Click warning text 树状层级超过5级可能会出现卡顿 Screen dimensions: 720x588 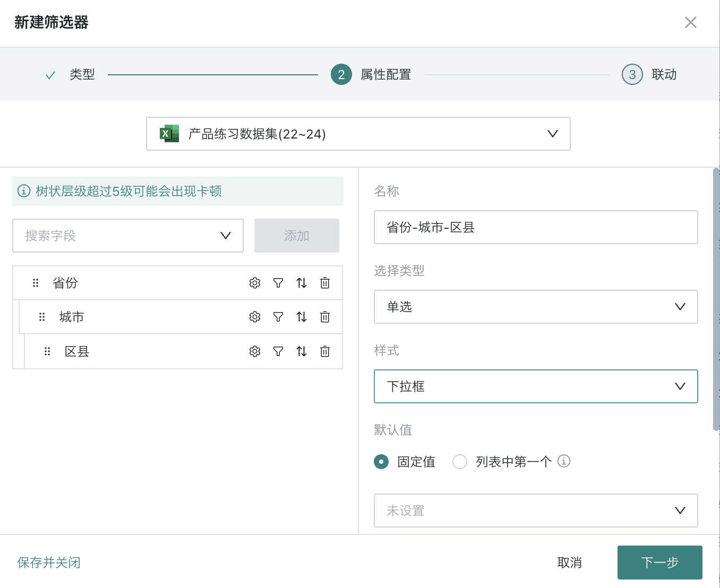click(x=129, y=191)
